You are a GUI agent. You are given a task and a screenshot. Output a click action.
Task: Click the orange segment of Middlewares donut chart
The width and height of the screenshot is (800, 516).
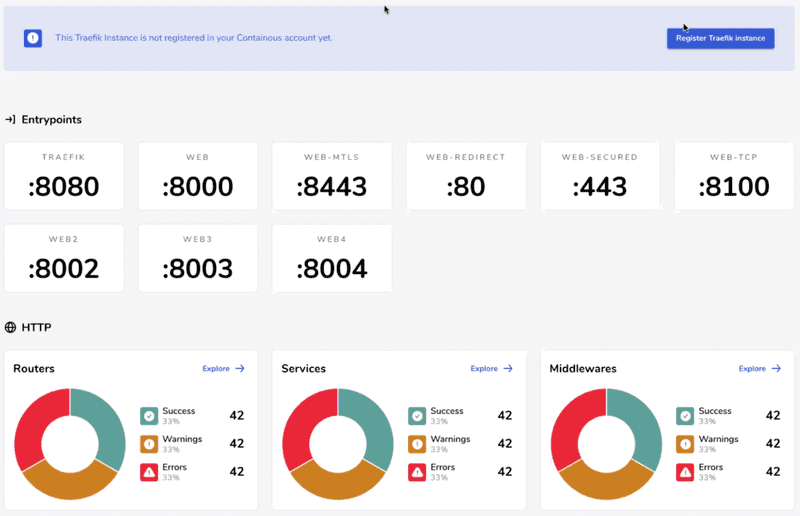pyautogui.click(x=607, y=485)
